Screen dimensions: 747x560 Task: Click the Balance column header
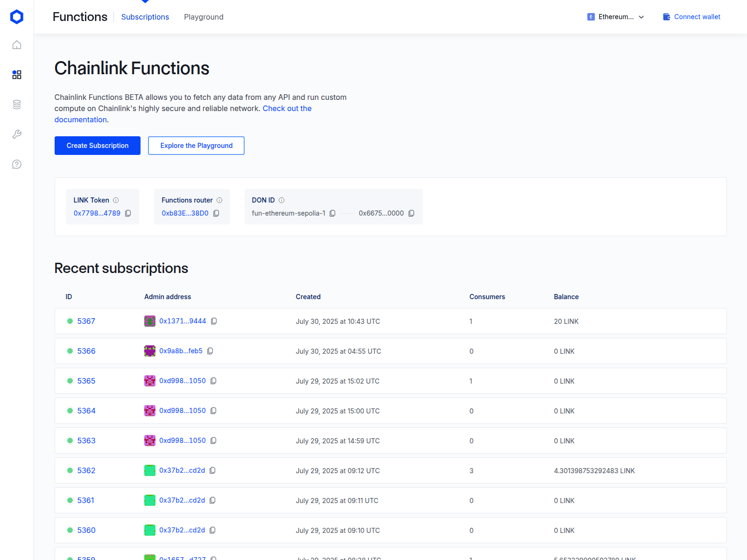(566, 297)
